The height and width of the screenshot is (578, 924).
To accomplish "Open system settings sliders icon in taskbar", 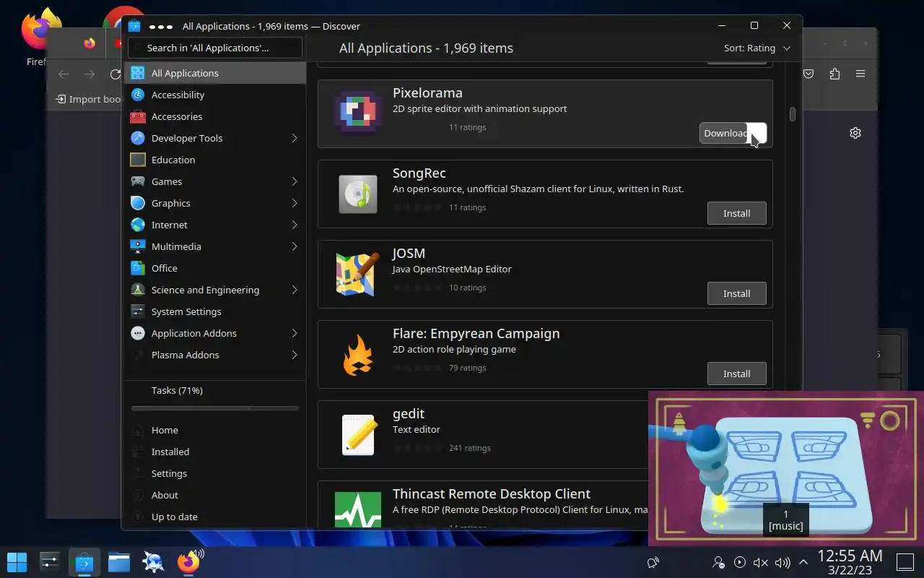I will click(x=50, y=561).
